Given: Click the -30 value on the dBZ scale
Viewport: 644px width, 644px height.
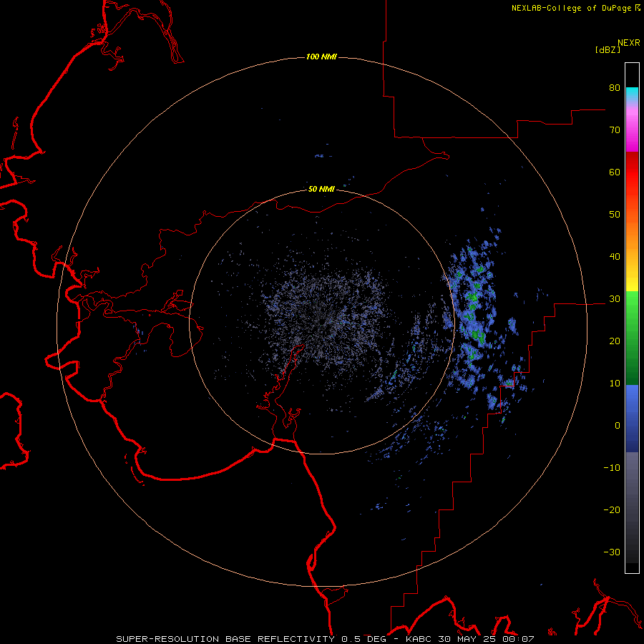Looking at the screenshot, I should [612, 552].
